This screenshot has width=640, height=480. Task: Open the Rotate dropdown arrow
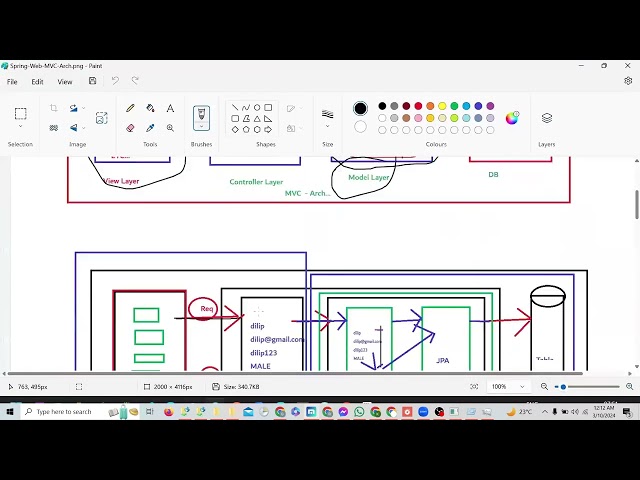click(84, 108)
